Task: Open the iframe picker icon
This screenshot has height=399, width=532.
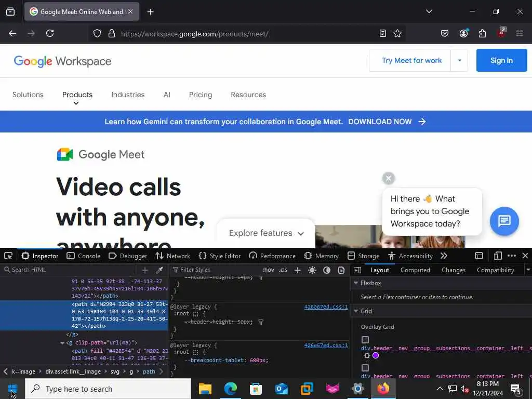Action: coord(478,256)
